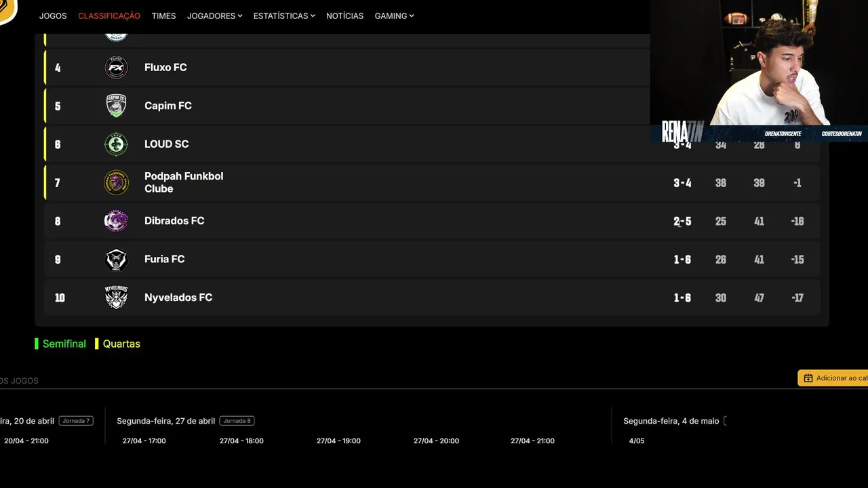Click the Semifinal legend label

(x=64, y=344)
